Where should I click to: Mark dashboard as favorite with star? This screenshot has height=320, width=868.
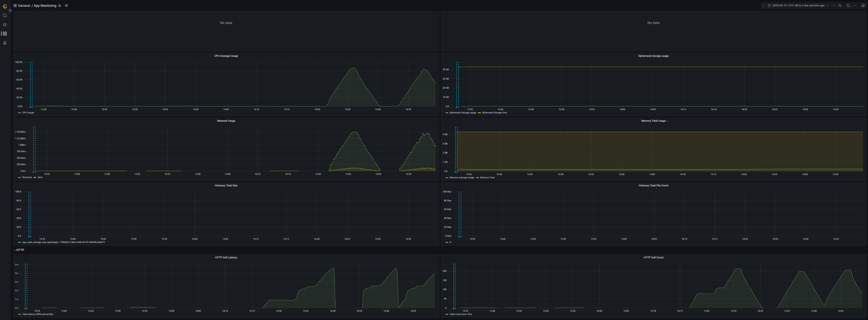[60, 6]
